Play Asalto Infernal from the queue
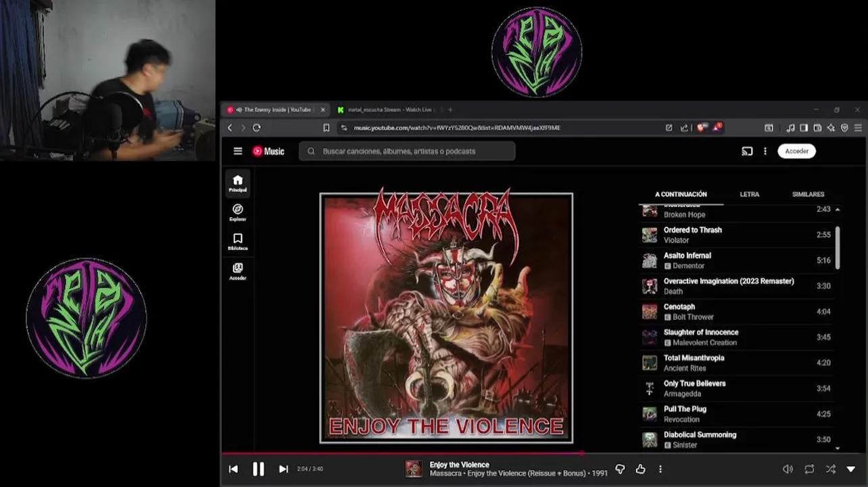This screenshot has width=868, height=487. click(x=736, y=260)
